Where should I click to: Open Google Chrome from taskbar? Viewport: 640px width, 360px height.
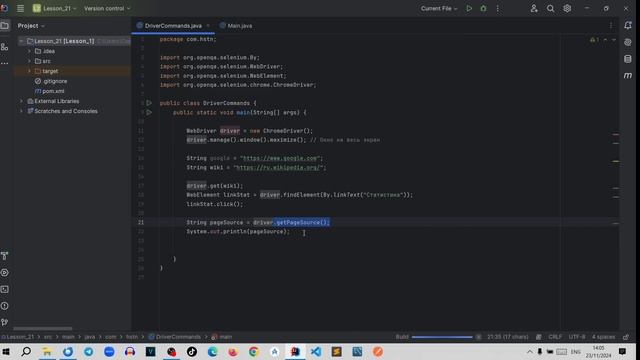[x=254, y=351]
